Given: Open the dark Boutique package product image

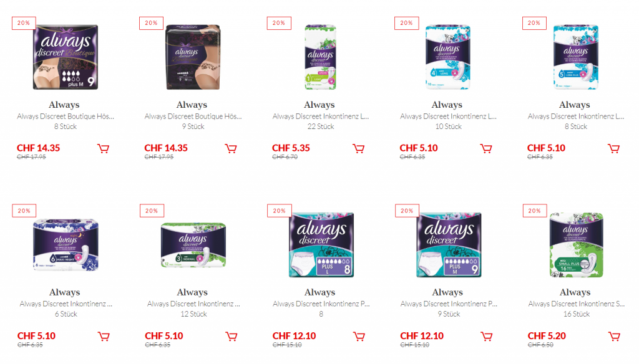Looking at the screenshot, I should [193, 57].
